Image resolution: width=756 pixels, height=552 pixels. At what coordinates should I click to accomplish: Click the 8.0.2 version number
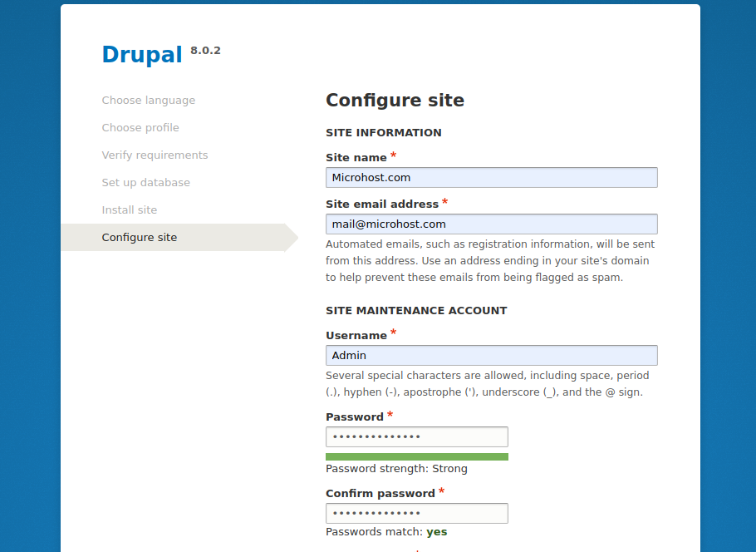205,50
